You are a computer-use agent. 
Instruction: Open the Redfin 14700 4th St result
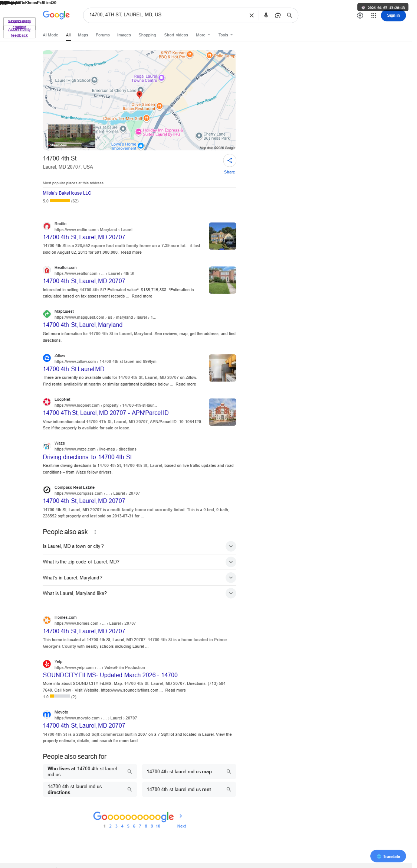84,237
